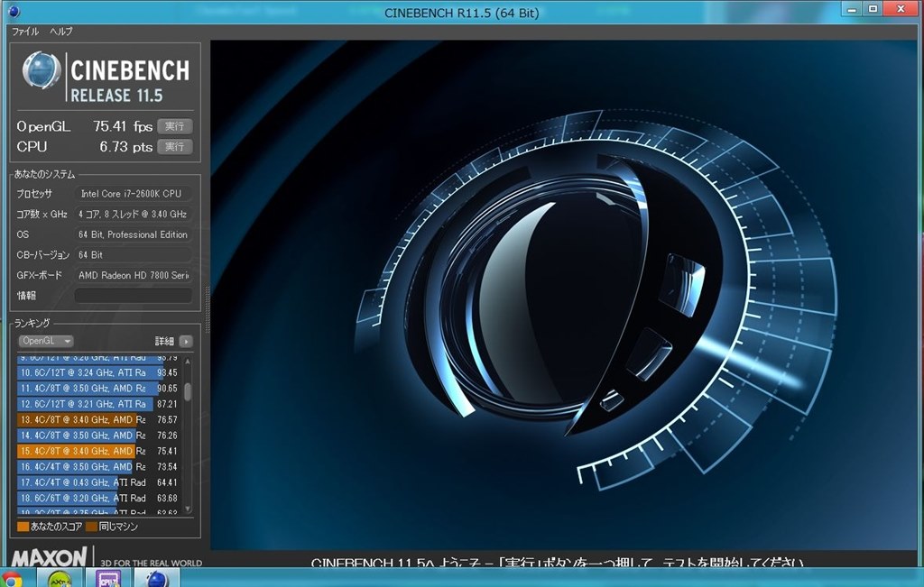
Task: Click the OpenGL 75.41 fps score value
Action: (123, 126)
